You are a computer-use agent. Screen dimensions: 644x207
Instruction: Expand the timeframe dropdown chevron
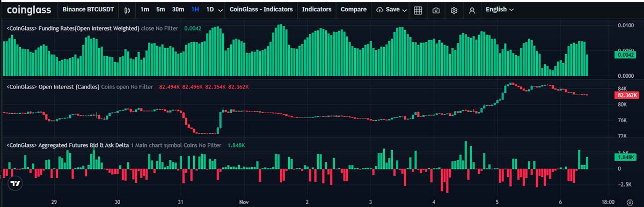point(221,10)
